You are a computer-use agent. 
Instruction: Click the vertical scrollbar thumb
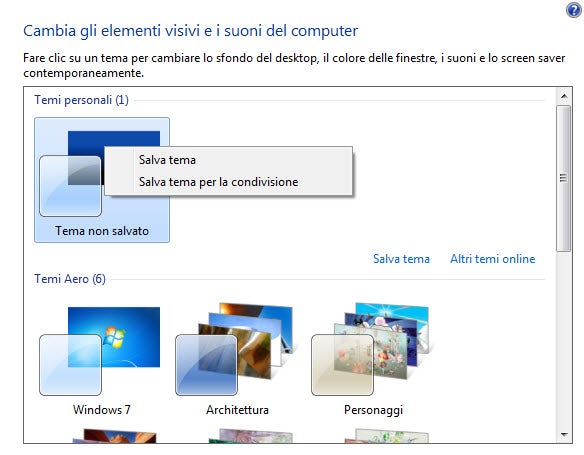coord(564,178)
